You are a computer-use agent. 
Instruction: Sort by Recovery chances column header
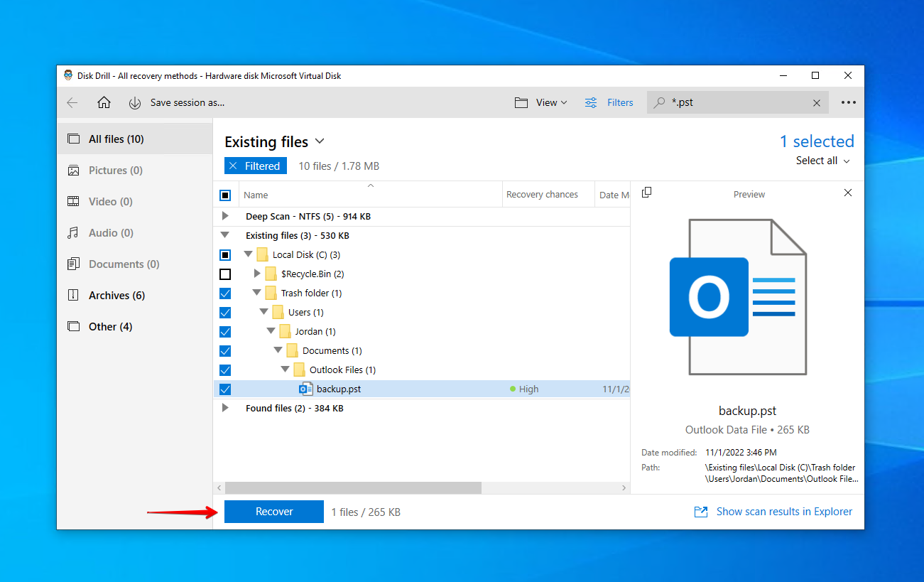coord(548,195)
